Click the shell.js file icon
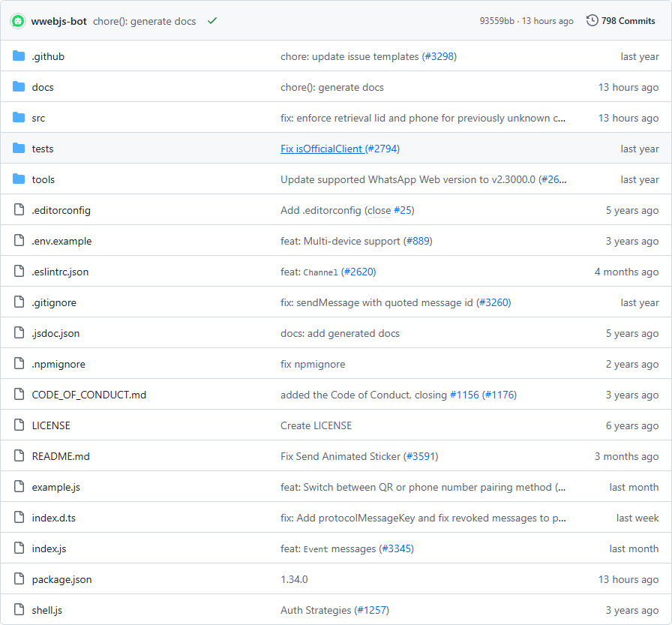Viewport: 672px width, 625px height. (x=19, y=609)
